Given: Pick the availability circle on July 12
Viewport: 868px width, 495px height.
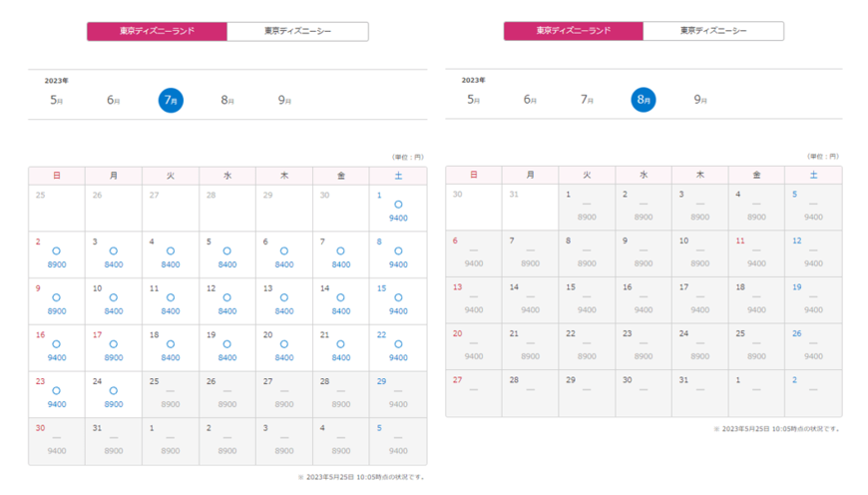Looking at the screenshot, I should pyautogui.click(x=227, y=297).
